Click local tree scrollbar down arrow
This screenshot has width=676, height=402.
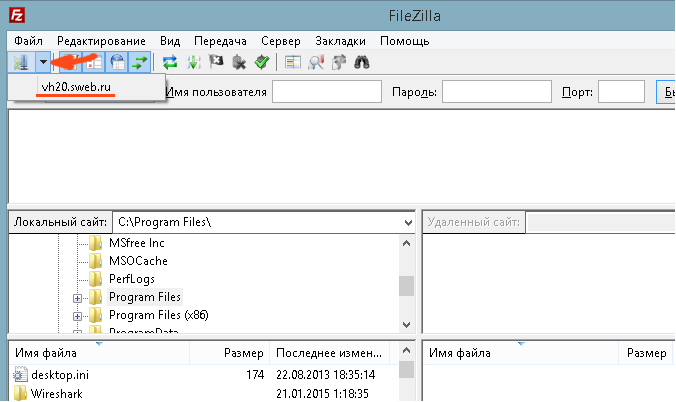(x=406, y=324)
